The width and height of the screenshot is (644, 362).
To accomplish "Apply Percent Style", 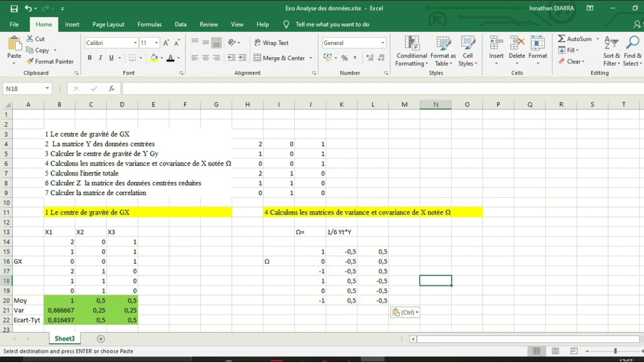I will coord(345,58).
